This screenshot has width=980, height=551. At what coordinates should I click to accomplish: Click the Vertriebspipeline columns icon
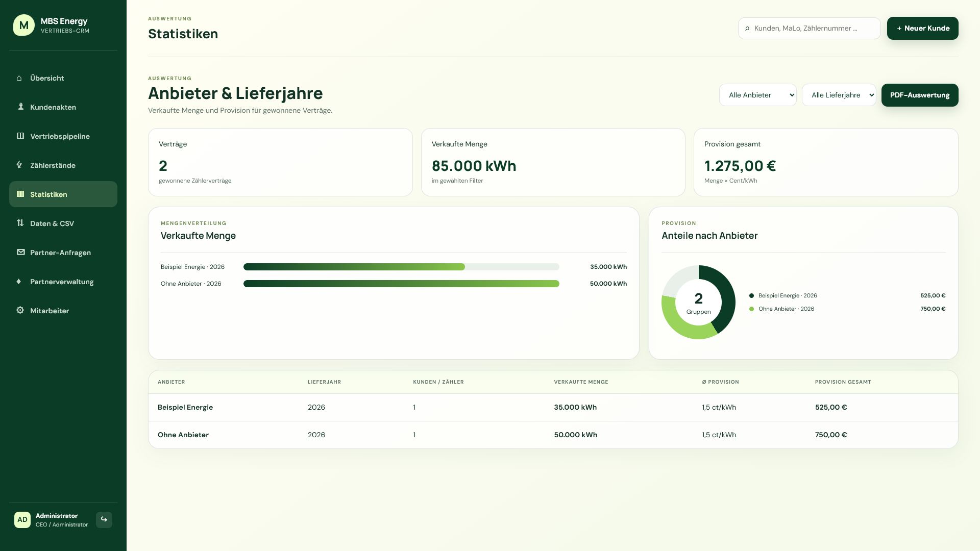click(x=20, y=136)
